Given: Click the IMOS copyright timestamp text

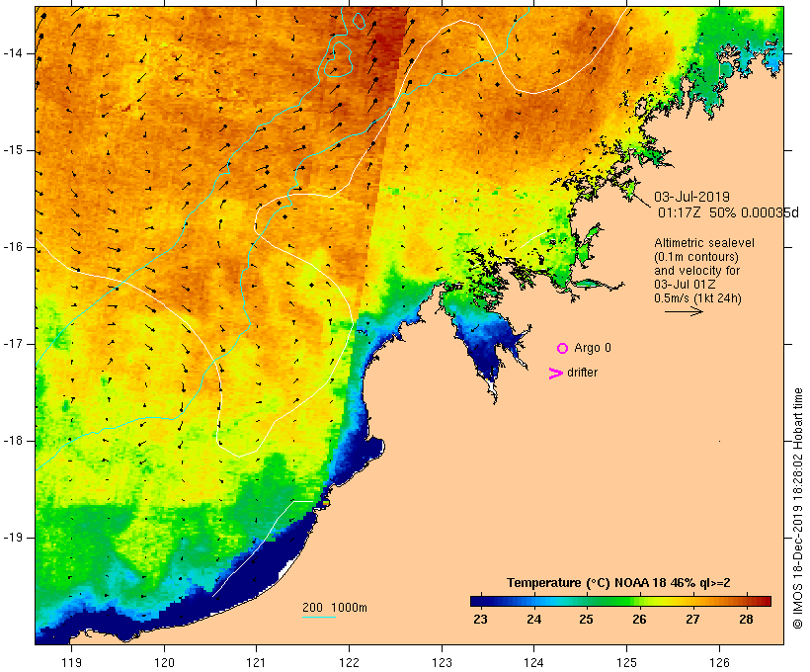Looking at the screenshot, I should pyautogui.click(x=797, y=508).
